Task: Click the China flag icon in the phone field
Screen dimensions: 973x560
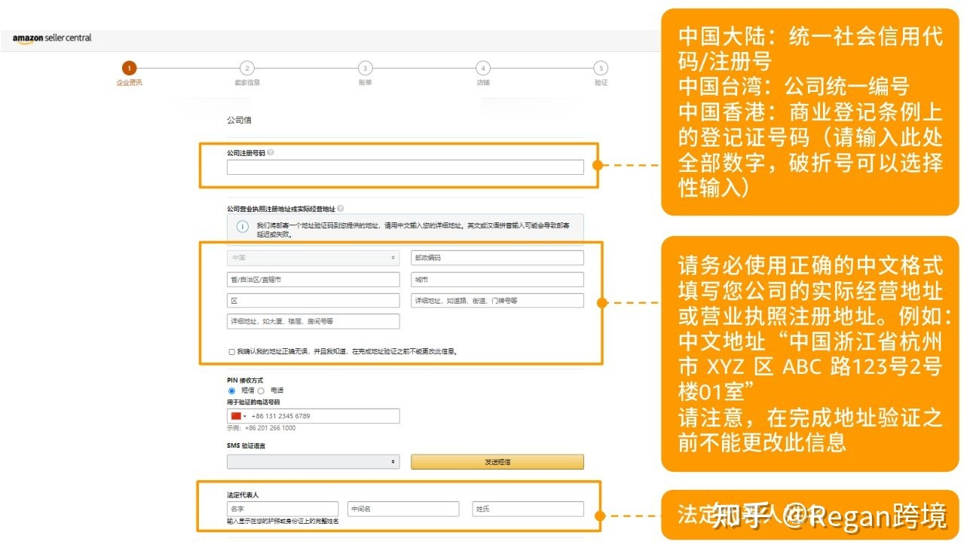Action: point(235,415)
